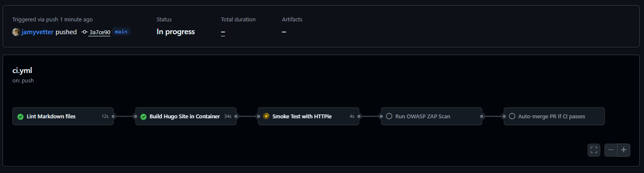The width and height of the screenshot is (644, 173).
Task: Open the Lint Markdown files job
Action: pos(51,116)
